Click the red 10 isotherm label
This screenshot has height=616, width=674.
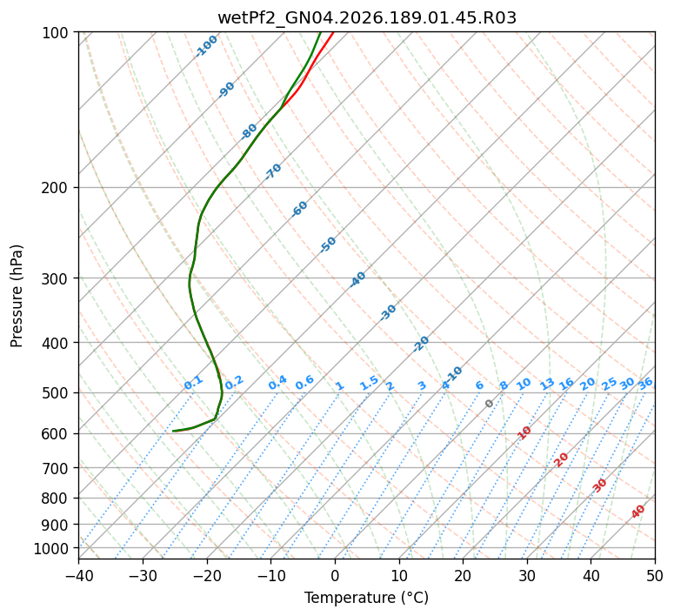[x=524, y=432]
